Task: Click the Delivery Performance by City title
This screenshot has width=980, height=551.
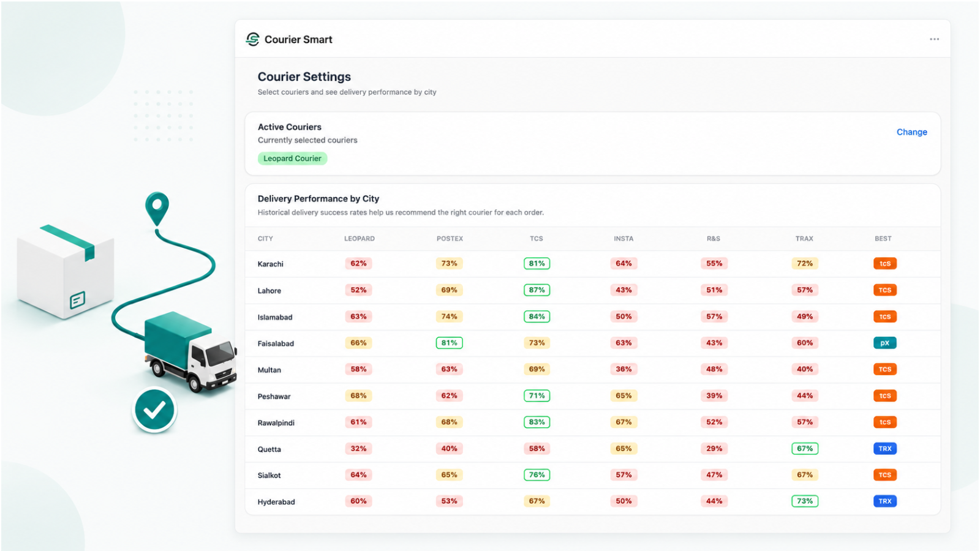Action: click(318, 199)
